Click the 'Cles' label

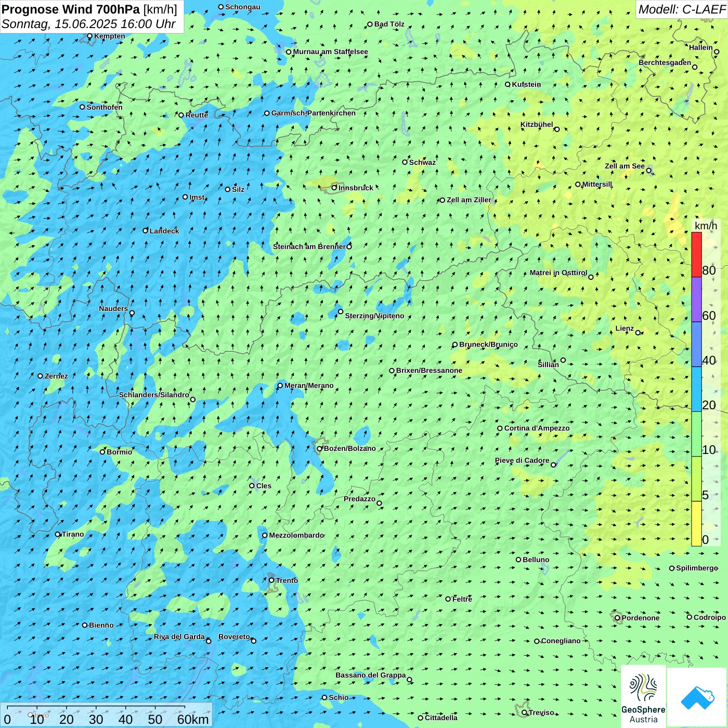click(x=264, y=486)
